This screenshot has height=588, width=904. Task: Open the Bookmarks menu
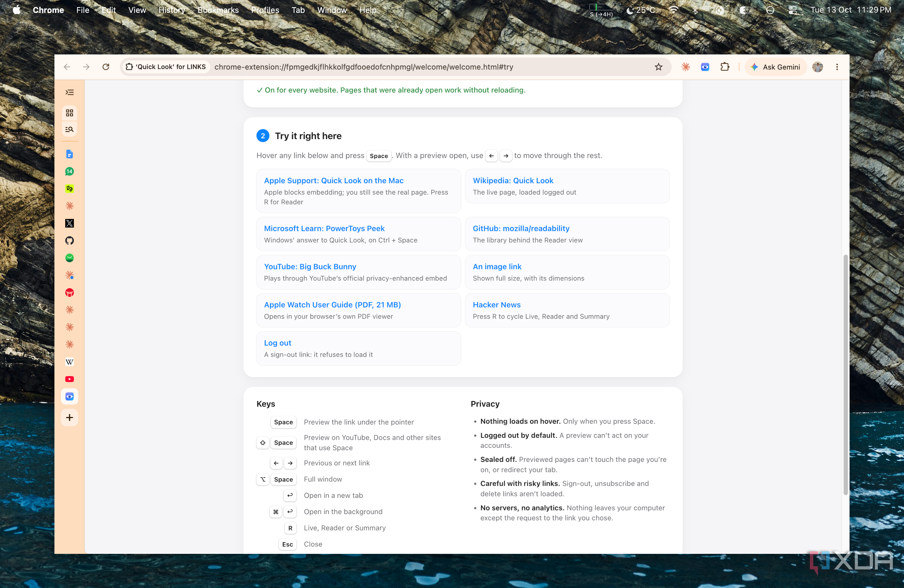click(218, 10)
